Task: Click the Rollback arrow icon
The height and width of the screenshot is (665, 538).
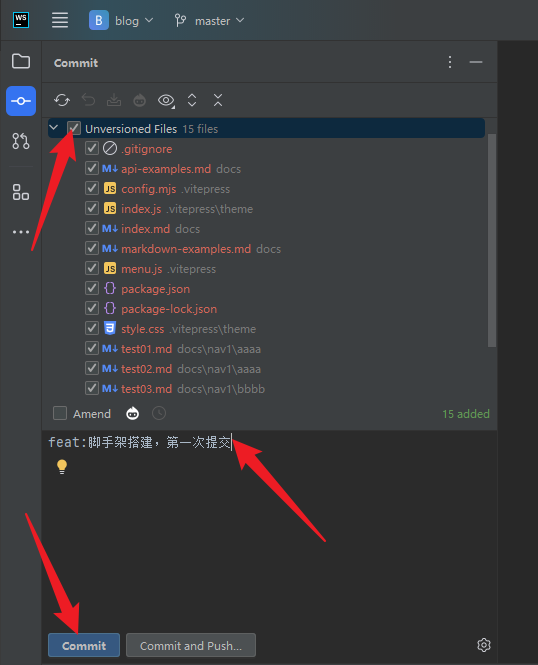Action: click(x=88, y=101)
